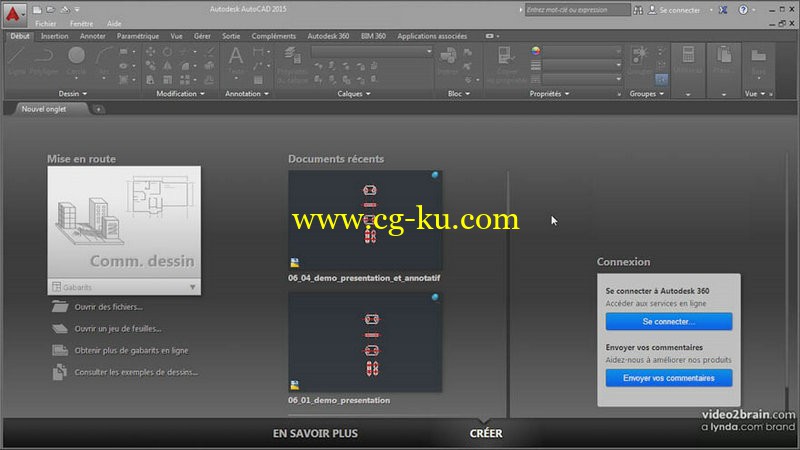Image resolution: width=800 pixels, height=450 pixels.
Task: Open the customize quick access toolbar arrow
Action: [x=78, y=10]
